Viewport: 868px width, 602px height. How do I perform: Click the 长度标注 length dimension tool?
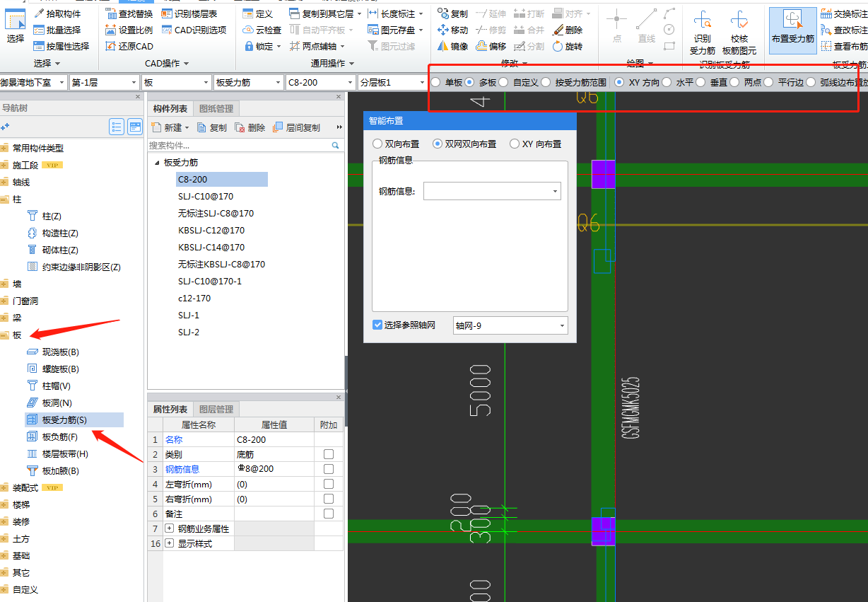tap(396, 13)
